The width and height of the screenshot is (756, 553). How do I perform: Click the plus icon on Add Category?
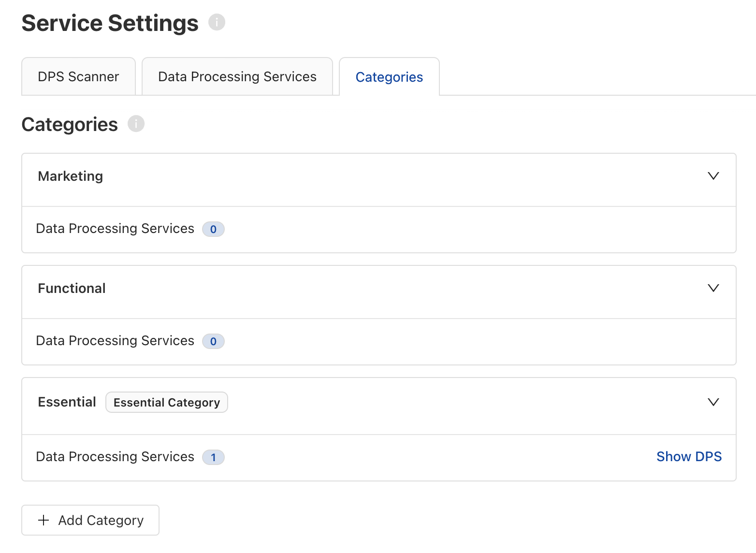click(x=44, y=520)
